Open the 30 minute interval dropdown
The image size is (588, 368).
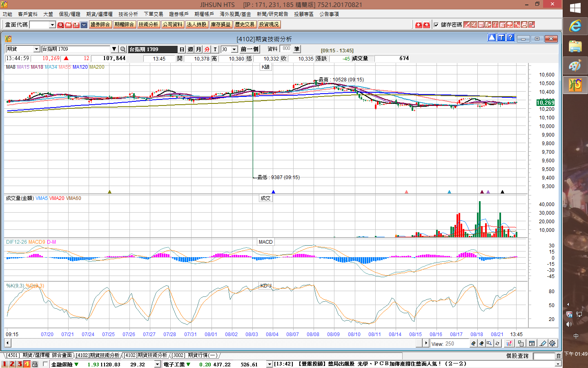(x=234, y=49)
